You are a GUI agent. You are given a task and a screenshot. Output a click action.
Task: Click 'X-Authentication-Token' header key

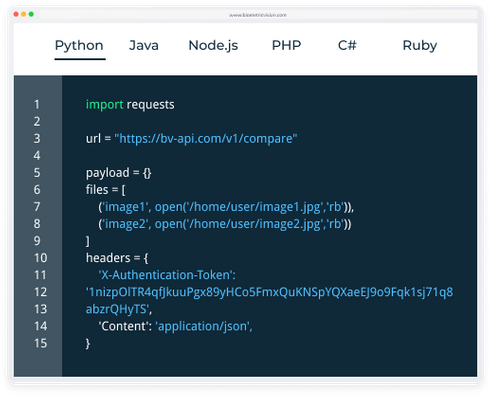[x=167, y=275]
